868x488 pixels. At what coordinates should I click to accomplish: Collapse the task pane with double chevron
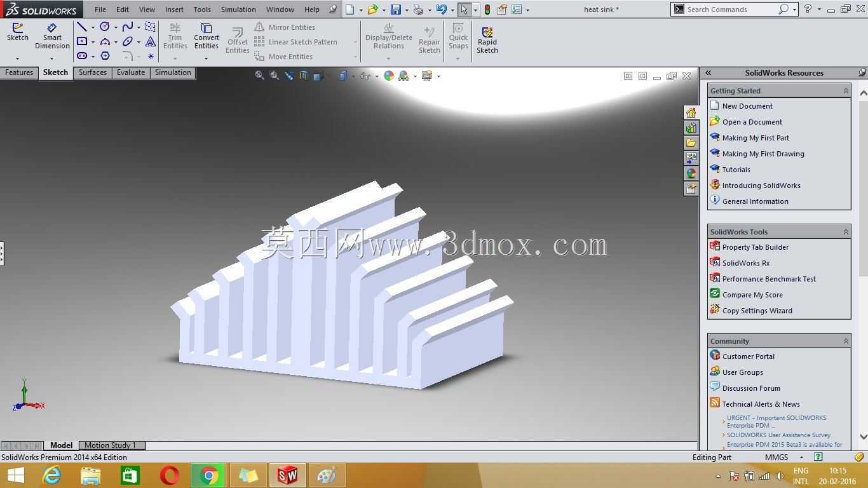[708, 72]
